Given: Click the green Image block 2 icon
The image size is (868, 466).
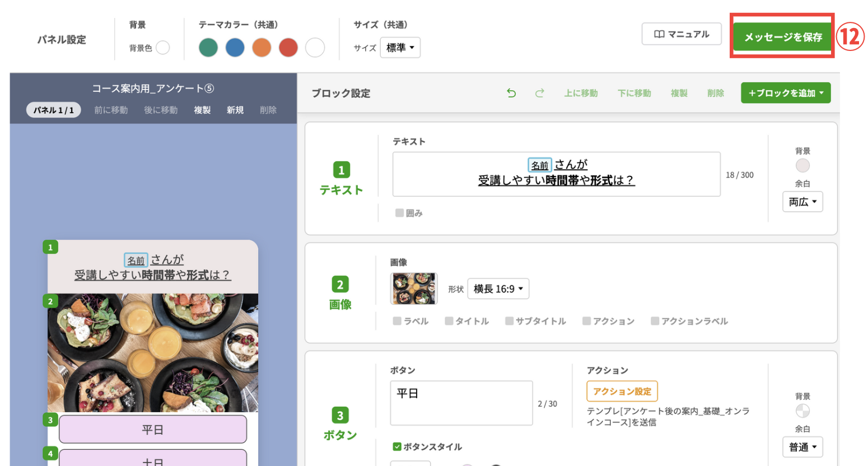Looking at the screenshot, I should click(340, 285).
